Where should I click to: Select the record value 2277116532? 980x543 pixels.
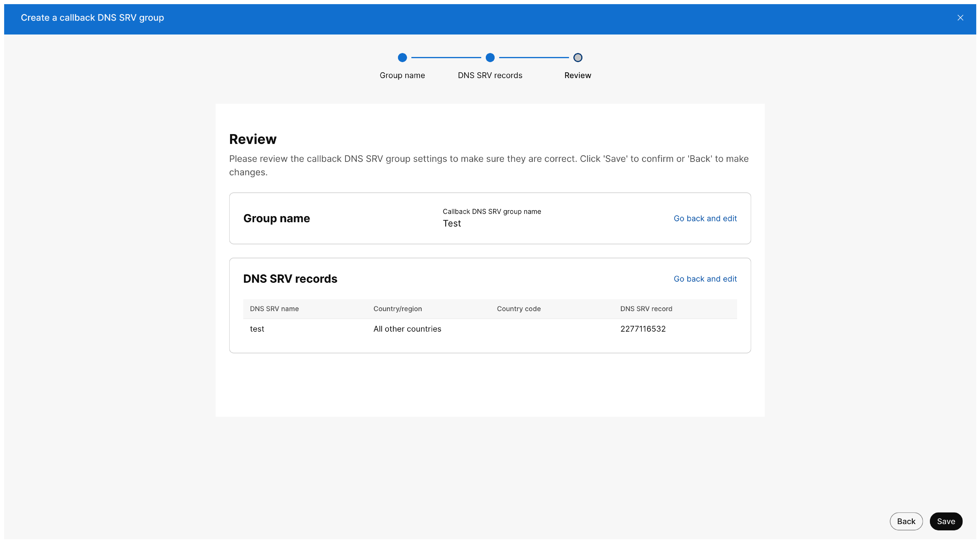click(x=643, y=329)
